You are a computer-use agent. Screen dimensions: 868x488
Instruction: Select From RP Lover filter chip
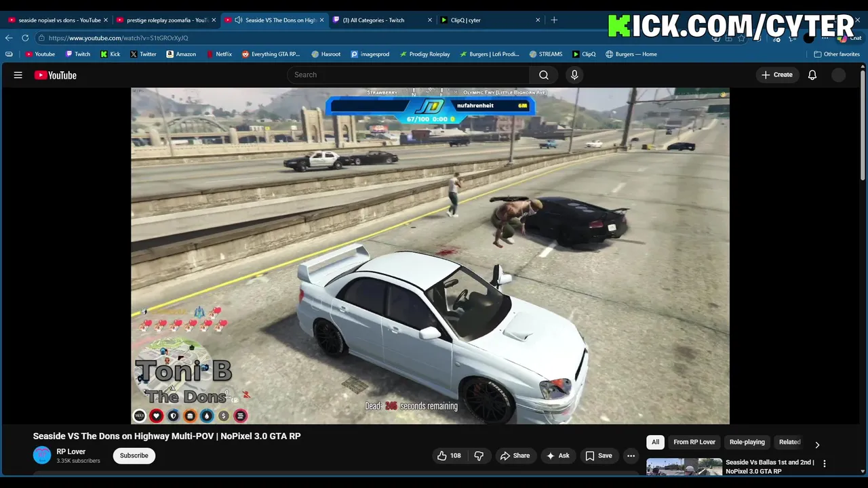pyautogui.click(x=694, y=442)
